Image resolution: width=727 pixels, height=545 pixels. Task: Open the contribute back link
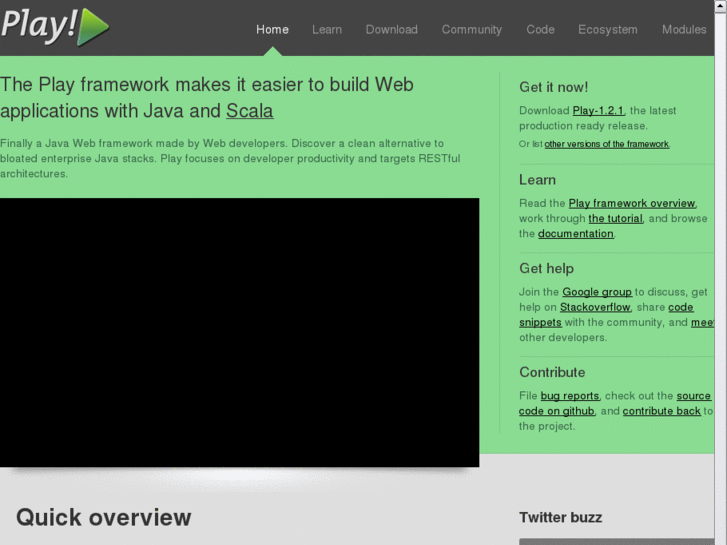pyautogui.click(x=662, y=411)
